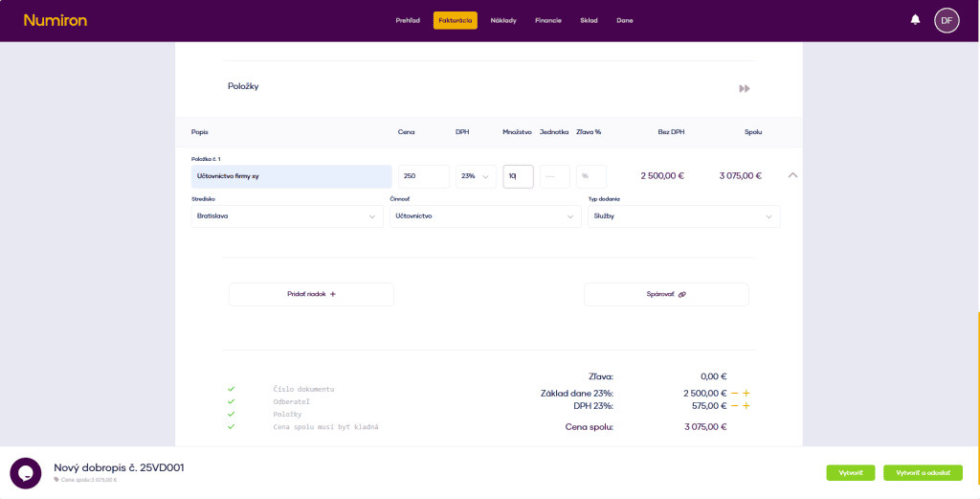Image resolution: width=980 pixels, height=499 pixels.
Task: Click the Spárovať button
Action: pyautogui.click(x=666, y=294)
